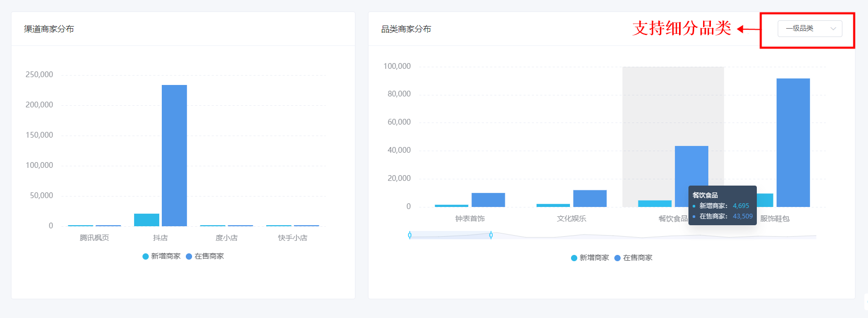This screenshot has width=868, height=318.
Task: Toggle 新增商家 legend in 渠道商家分布 chart
Action: [x=161, y=256]
